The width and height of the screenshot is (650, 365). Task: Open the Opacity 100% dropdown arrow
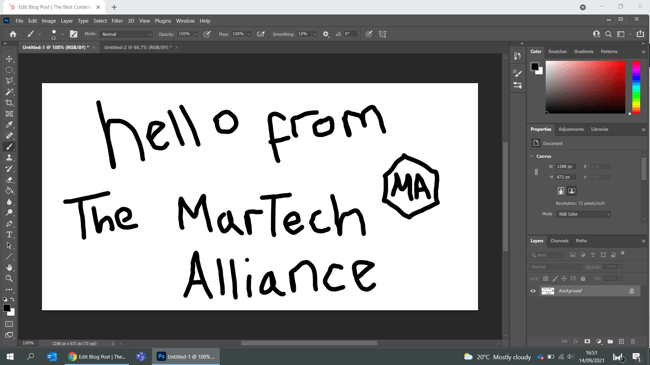click(x=195, y=34)
